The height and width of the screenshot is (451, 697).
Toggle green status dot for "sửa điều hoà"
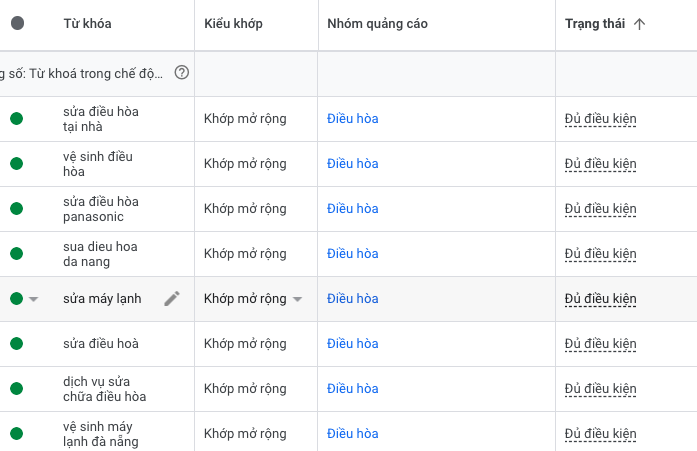click(x=16, y=344)
